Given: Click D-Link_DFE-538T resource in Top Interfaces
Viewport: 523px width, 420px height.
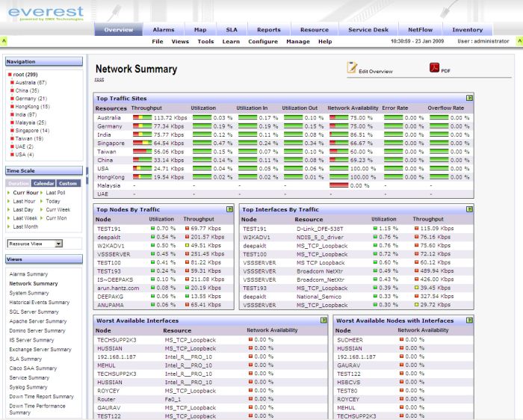Looking at the screenshot, I should point(320,229).
